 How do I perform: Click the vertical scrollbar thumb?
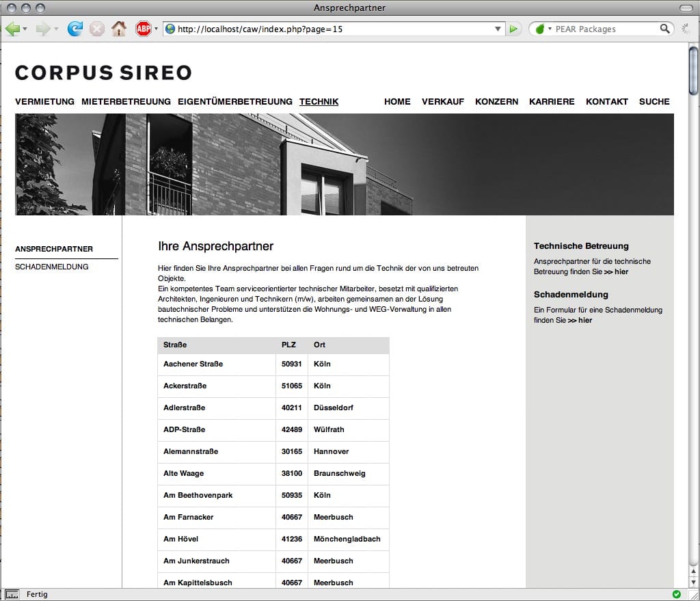(693, 70)
